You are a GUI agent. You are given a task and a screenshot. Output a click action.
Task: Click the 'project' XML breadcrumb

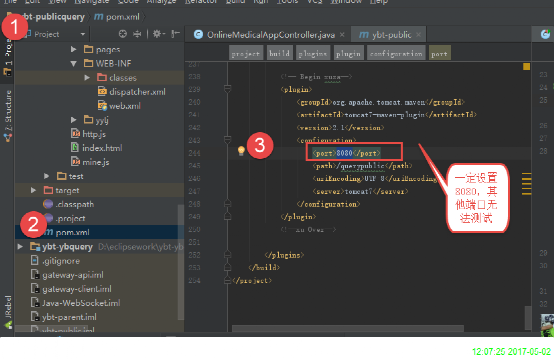tap(246, 54)
